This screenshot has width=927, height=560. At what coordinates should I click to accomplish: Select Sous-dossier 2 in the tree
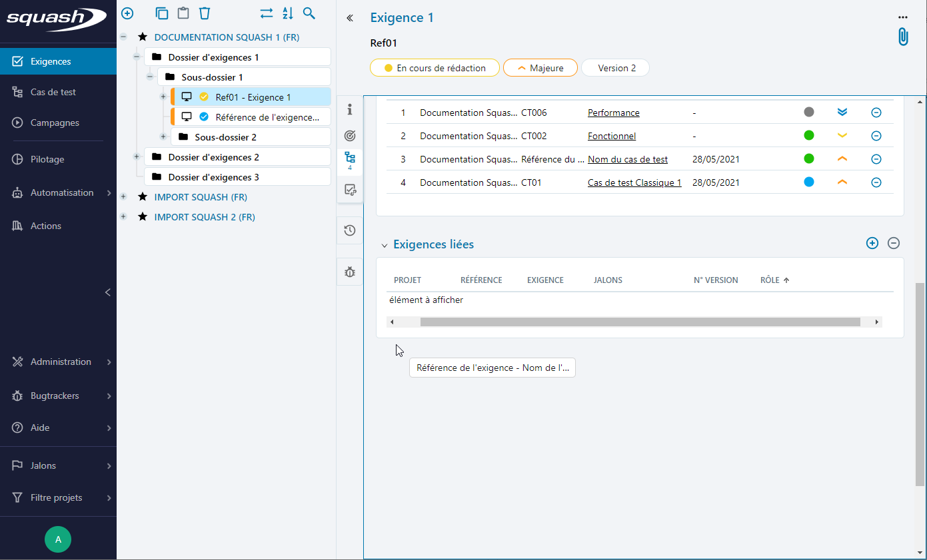click(225, 137)
